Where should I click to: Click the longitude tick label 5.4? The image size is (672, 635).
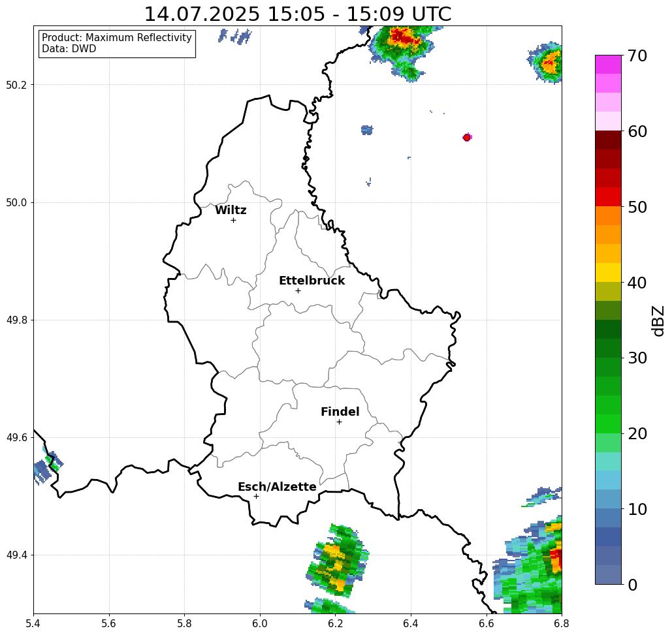[33, 624]
